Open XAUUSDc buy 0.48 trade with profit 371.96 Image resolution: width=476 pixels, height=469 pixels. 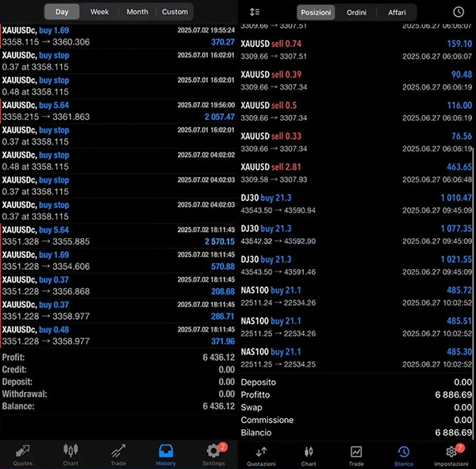(118, 336)
